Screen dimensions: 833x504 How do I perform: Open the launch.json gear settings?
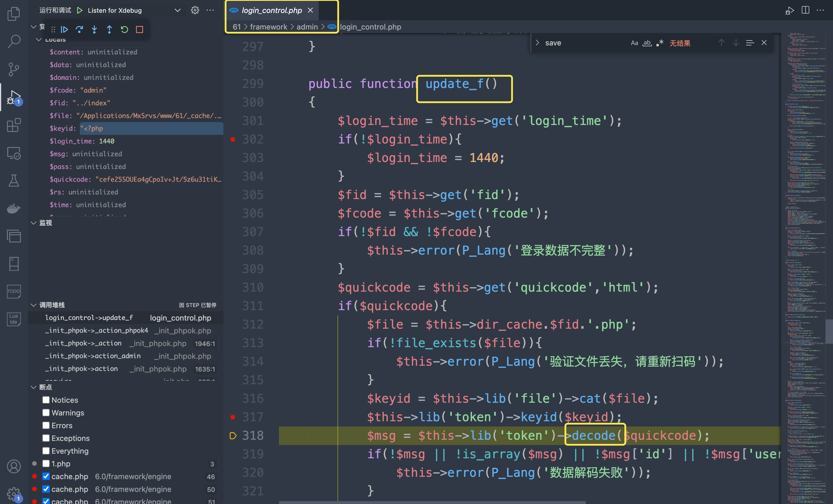(195, 10)
